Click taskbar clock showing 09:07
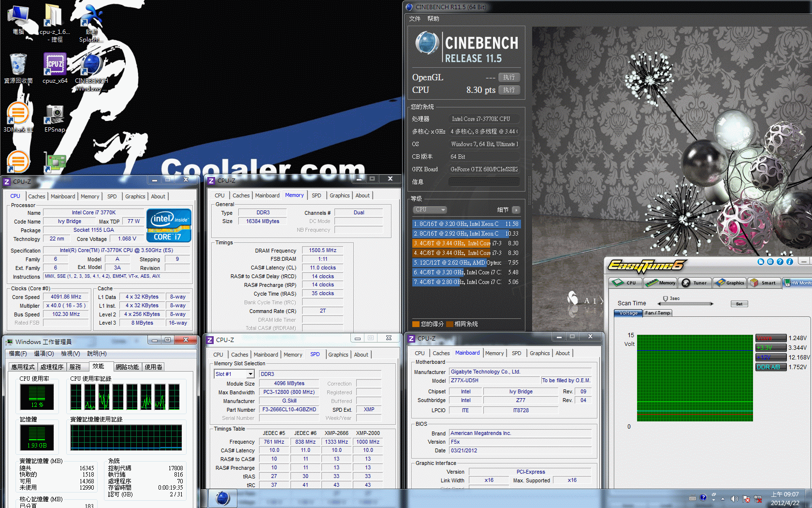 point(785,498)
